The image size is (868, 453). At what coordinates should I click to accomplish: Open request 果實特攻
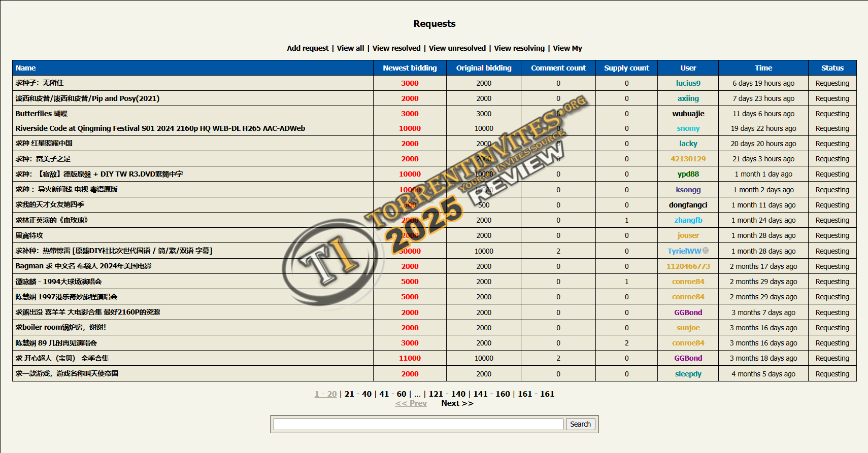29,235
